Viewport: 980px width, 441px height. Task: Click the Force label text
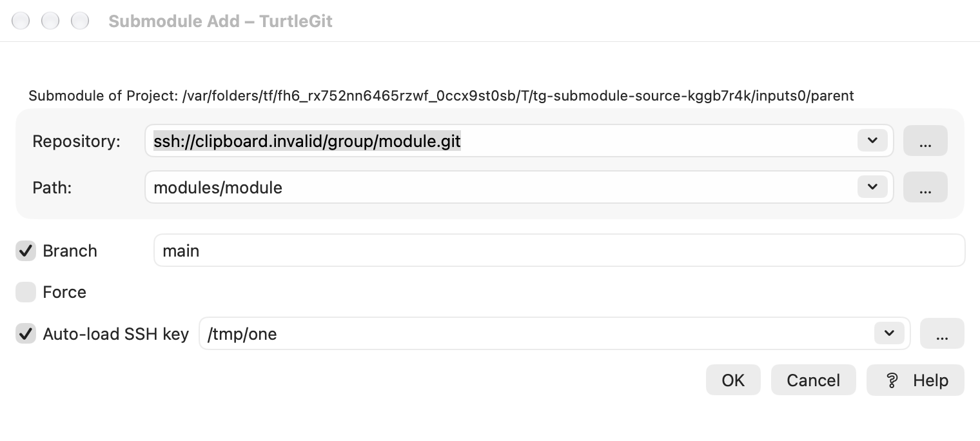pyautogui.click(x=64, y=292)
